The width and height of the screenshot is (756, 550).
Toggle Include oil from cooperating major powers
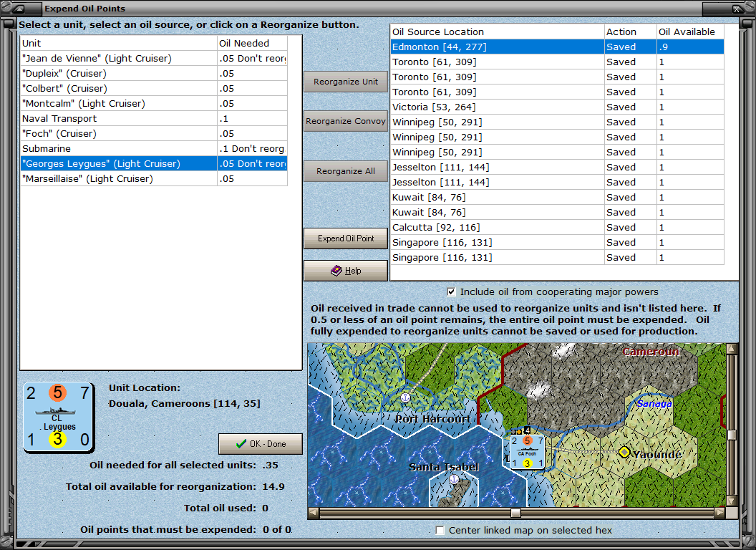click(451, 292)
